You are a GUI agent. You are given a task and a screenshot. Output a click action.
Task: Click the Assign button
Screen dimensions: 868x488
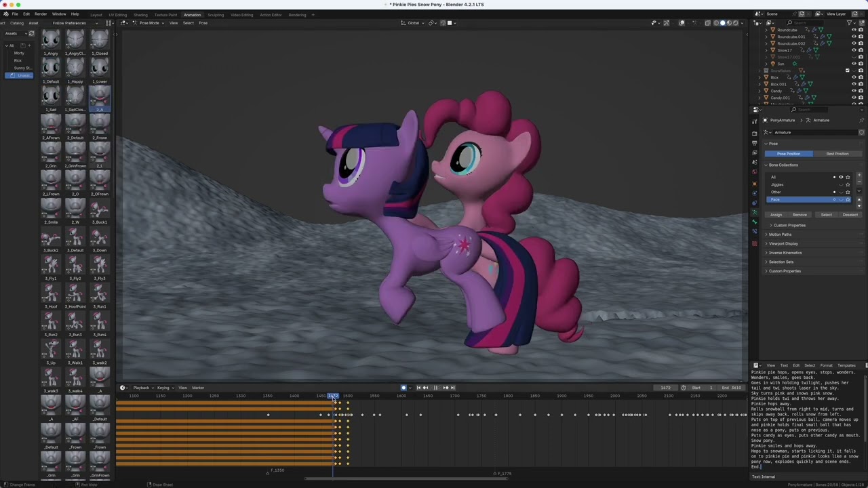coord(776,215)
